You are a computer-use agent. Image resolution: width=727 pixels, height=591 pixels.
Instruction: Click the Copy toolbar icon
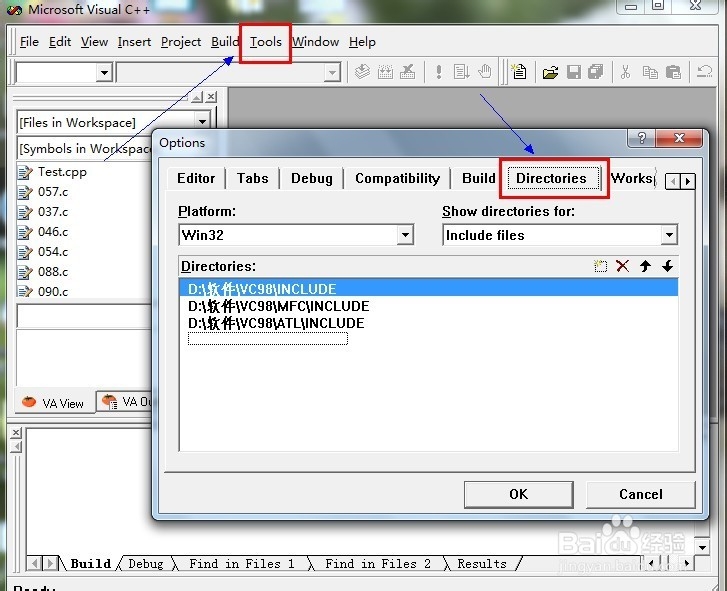650,72
